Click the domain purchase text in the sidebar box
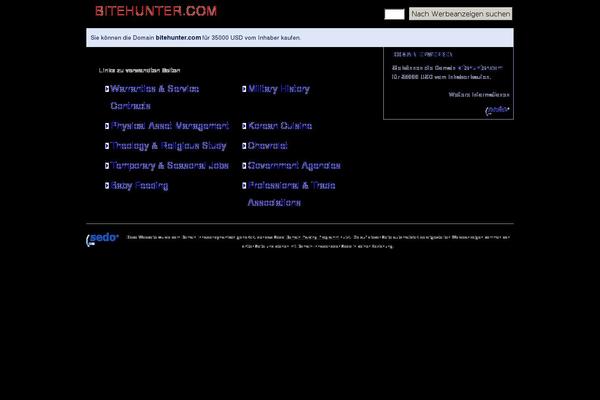 coord(447,72)
